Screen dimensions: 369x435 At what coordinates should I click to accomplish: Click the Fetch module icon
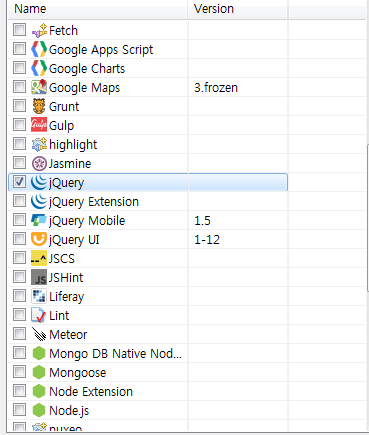click(39, 30)
